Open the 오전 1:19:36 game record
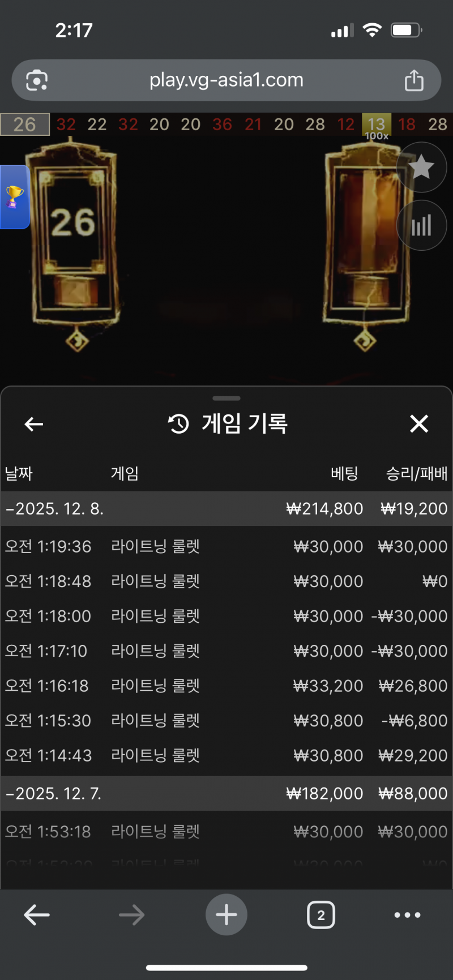Viewport: 453px width, 980px height. (x=226, y=546)
